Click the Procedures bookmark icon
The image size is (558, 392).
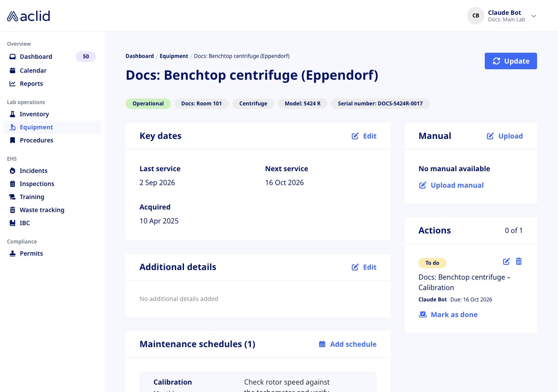pos(13,140)
